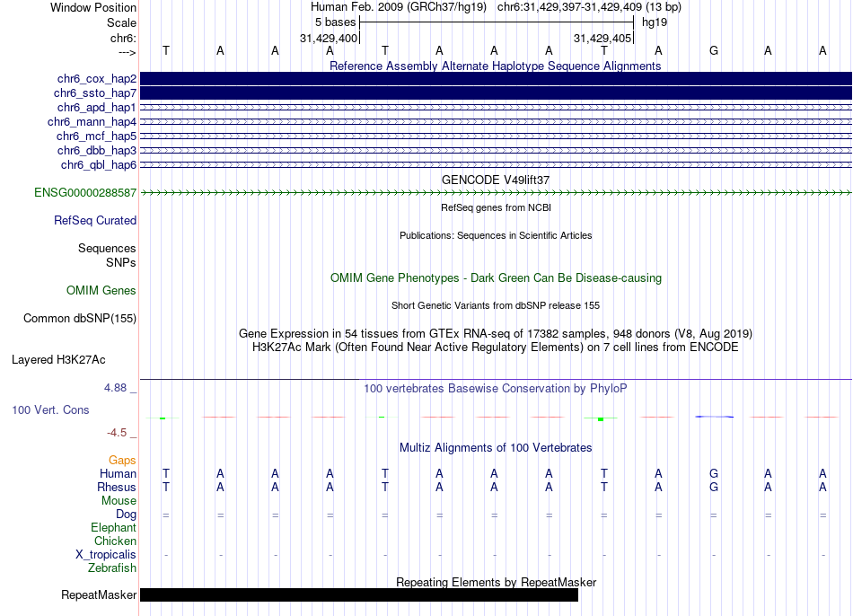The width and height of the screenshot is (853, 616).
Task: Select the chr6_mcf_hap5 label
Action: tap(96, 136)
